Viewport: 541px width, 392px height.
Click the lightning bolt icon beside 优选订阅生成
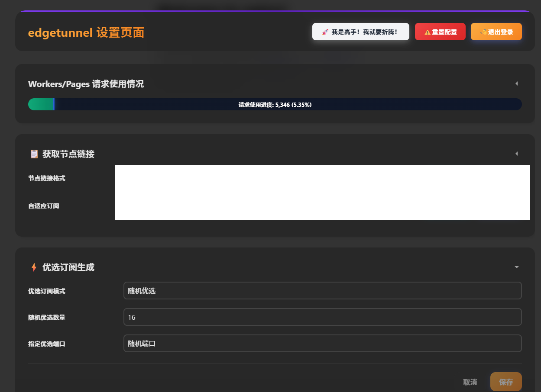click(x=34, y=267)
